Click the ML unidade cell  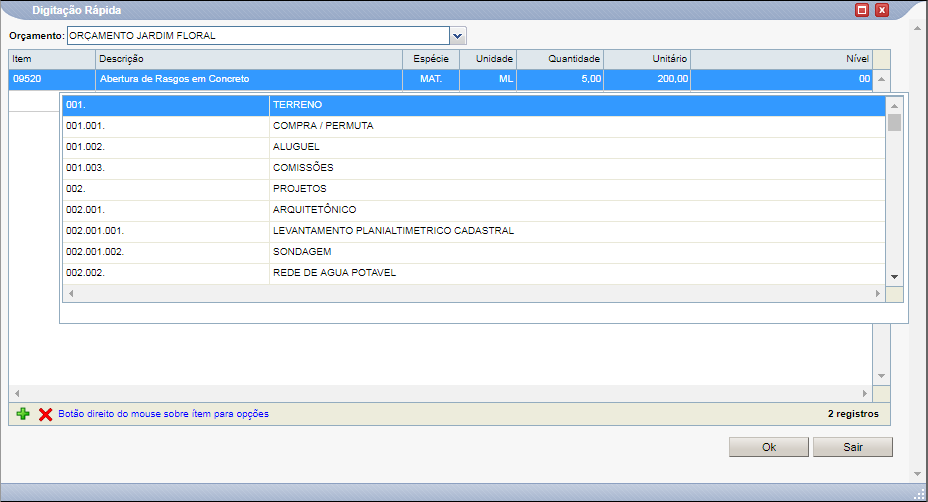(488, 79)
